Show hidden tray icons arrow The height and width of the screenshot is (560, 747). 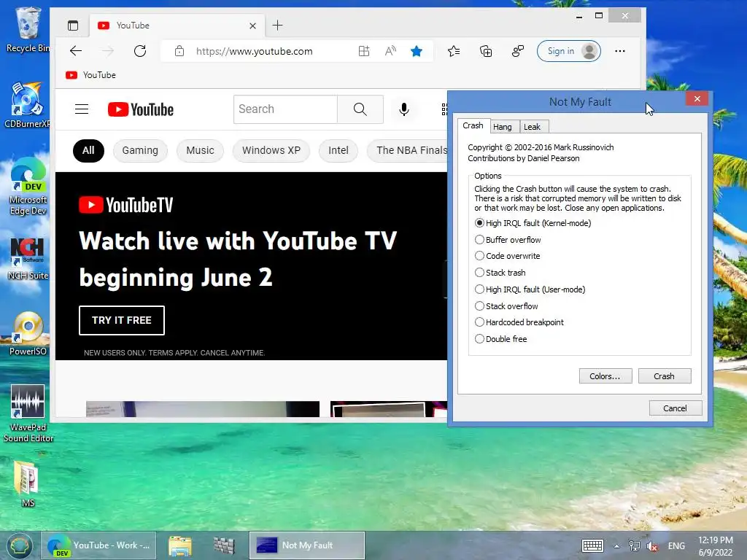click(616, 546)
